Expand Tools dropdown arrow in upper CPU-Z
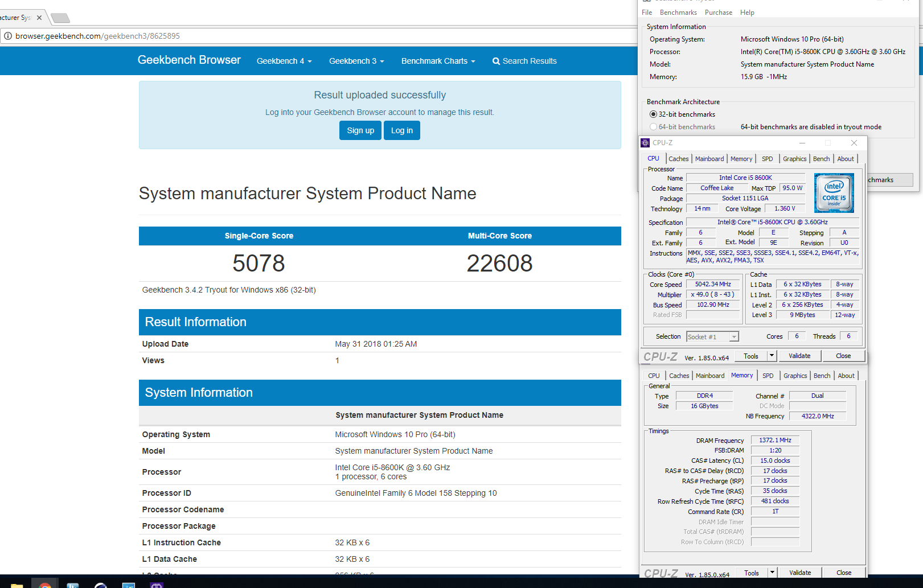Viewport: 923px width, 588px height. (772, 356)
